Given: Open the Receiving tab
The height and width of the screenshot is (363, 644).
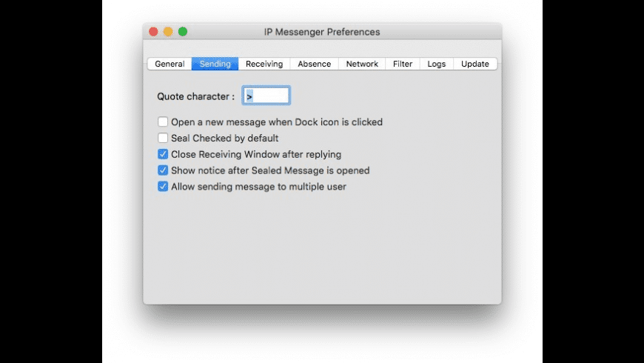Looking at the screenshot, I should coord(264,64).
